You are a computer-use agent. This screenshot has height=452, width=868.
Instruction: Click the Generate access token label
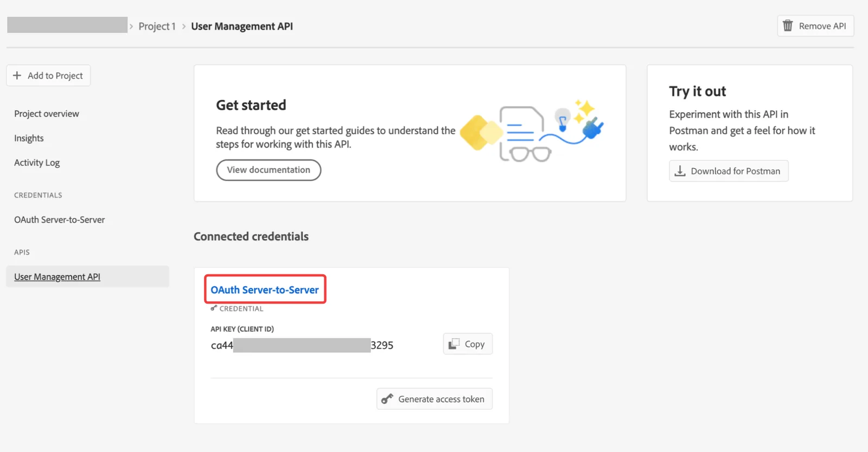(x=441, y=399)
